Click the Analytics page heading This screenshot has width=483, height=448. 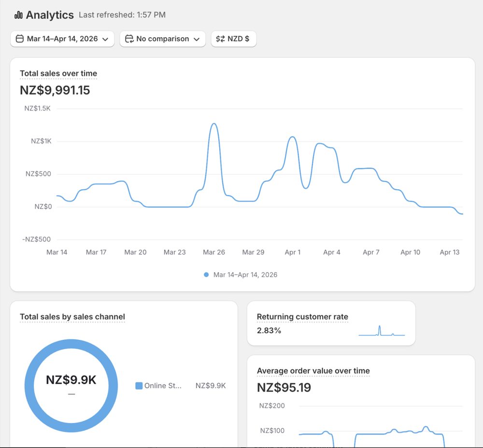pyautogui.click(x=50, y=15)
